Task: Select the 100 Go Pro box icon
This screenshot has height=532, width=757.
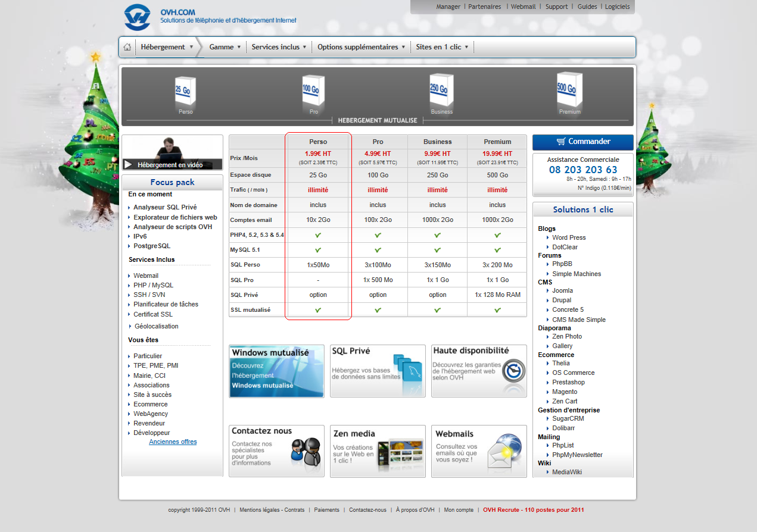Action: point(313,90)
